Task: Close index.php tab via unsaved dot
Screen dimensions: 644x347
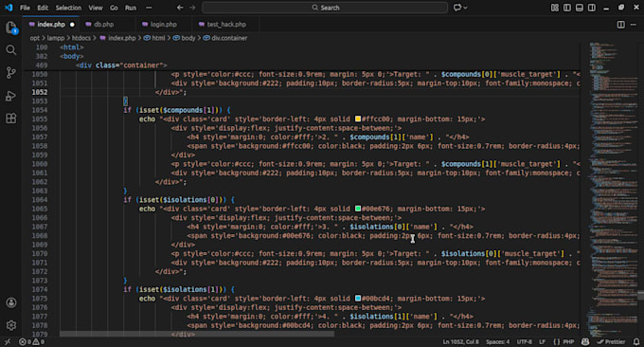Action: (x=72, y=25)
